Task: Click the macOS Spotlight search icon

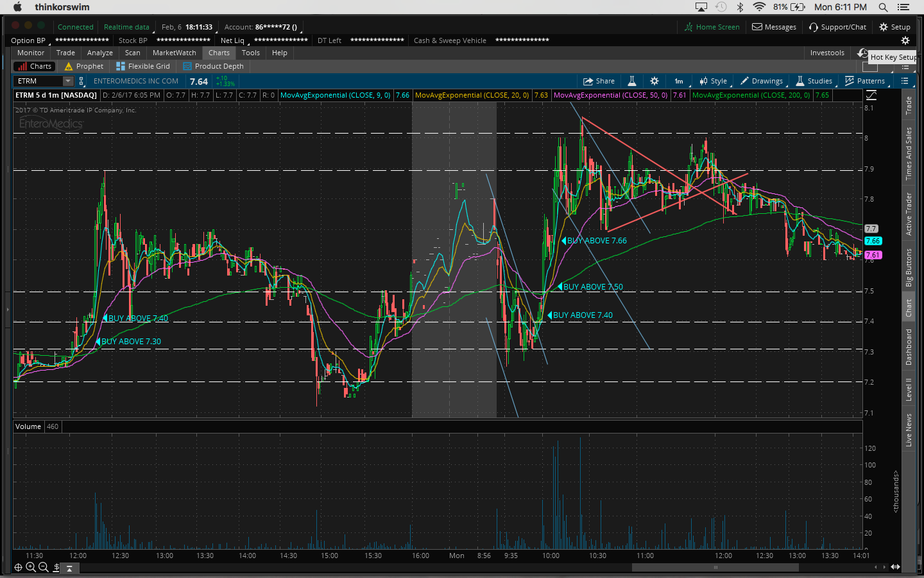Action: (x=883, y=7)
